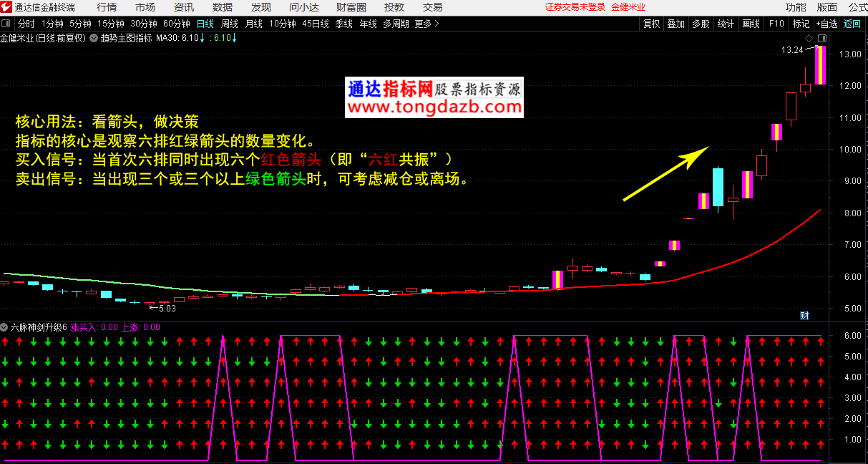
Task: Select the 月线 monthly period tab
Action: pyautogui.click(x=254, y=24)
